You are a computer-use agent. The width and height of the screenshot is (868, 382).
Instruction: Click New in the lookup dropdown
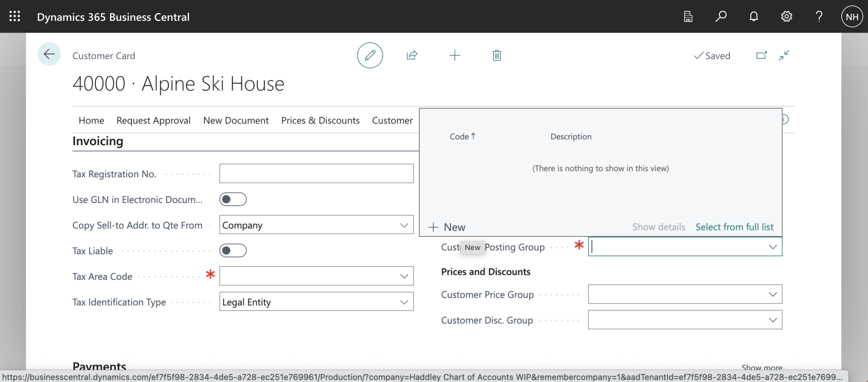(447, 227)
